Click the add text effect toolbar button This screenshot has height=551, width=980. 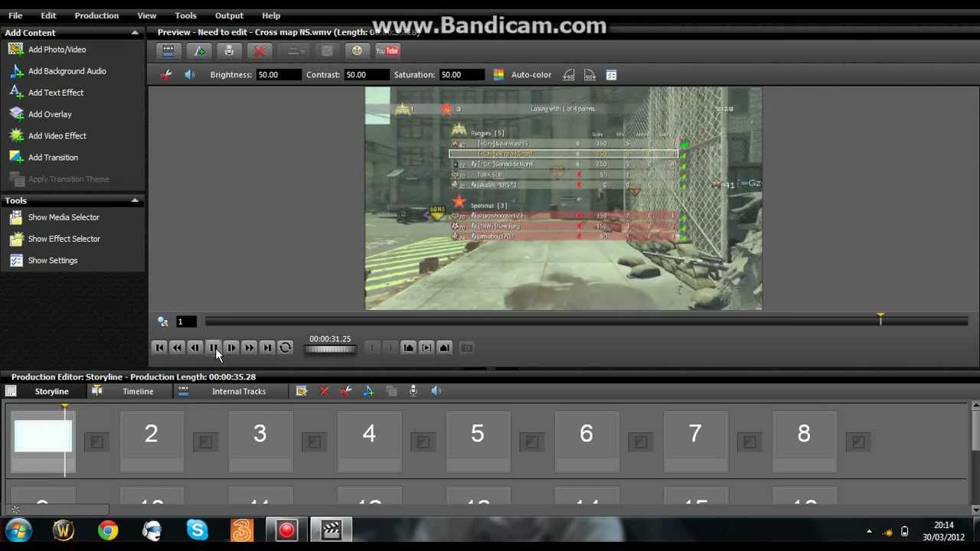[x=200, y=51]
